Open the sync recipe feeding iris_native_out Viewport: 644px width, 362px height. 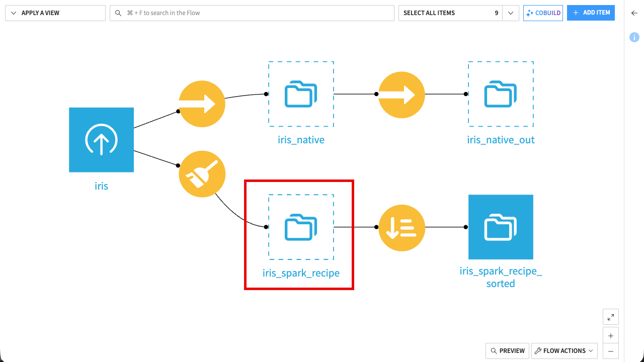tap(401, 95)
